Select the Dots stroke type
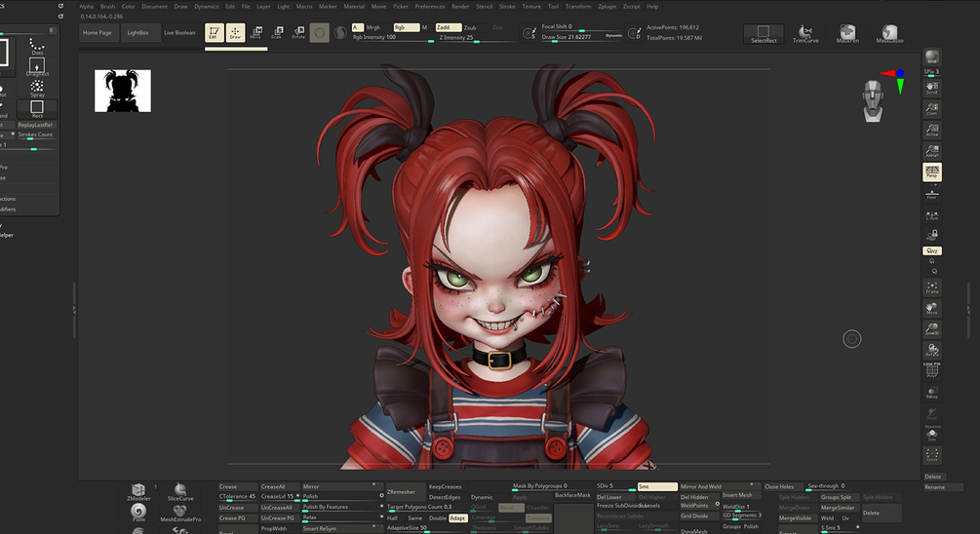The height and width of the screenshot is (534, 980). pos(37,47)
